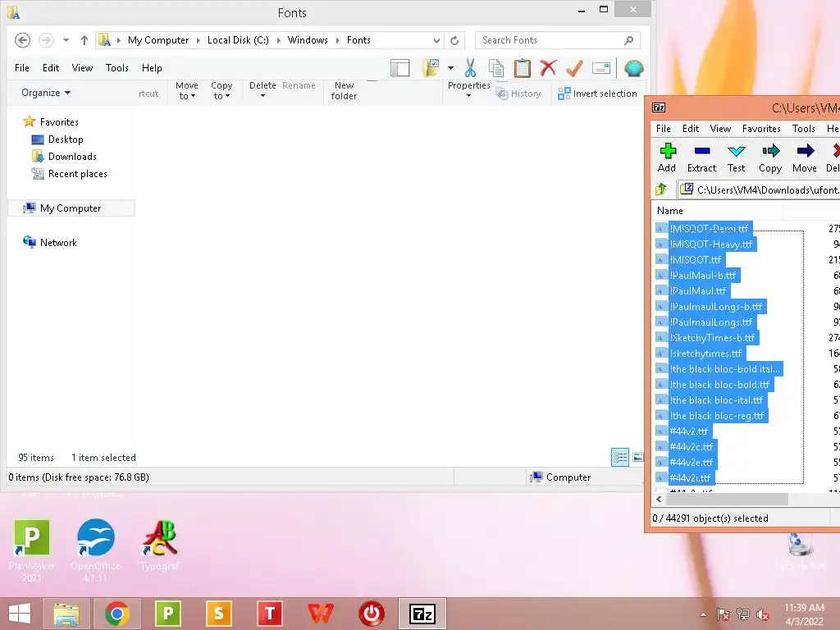840x630 pixels.
Task: Open the 7-Zip Tools menu
Action: pos(804,129)
